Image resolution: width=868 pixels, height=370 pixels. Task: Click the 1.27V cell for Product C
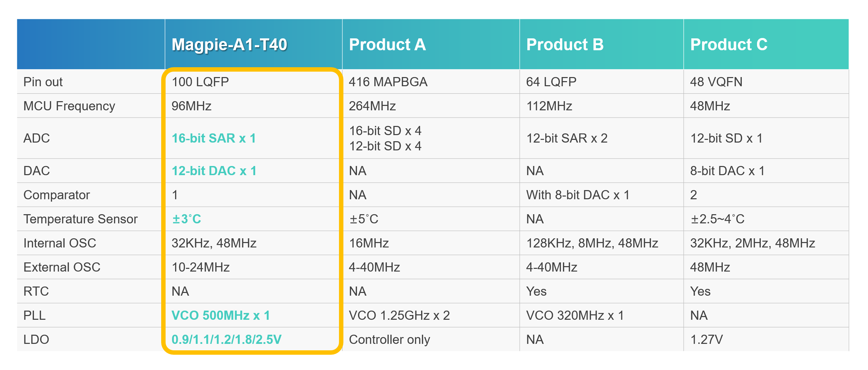pyautogui.click(x=706, y=339)
